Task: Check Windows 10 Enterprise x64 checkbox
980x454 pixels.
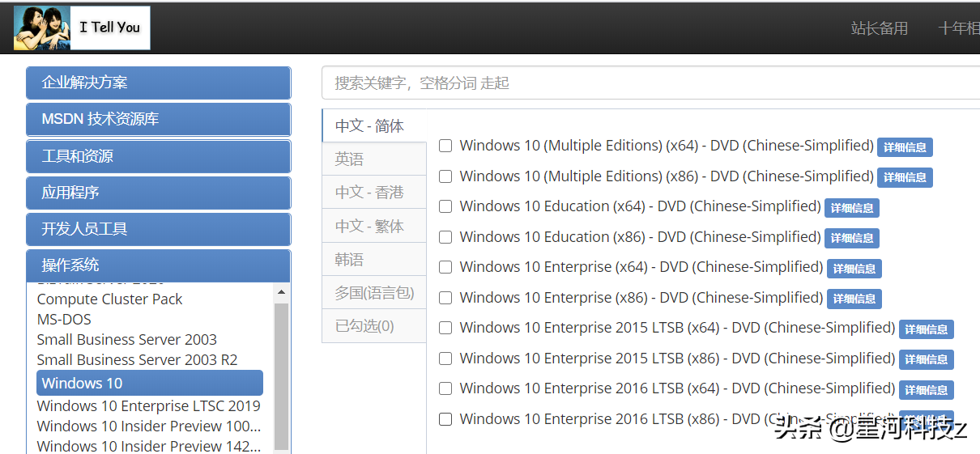Action: click(445, 267)
